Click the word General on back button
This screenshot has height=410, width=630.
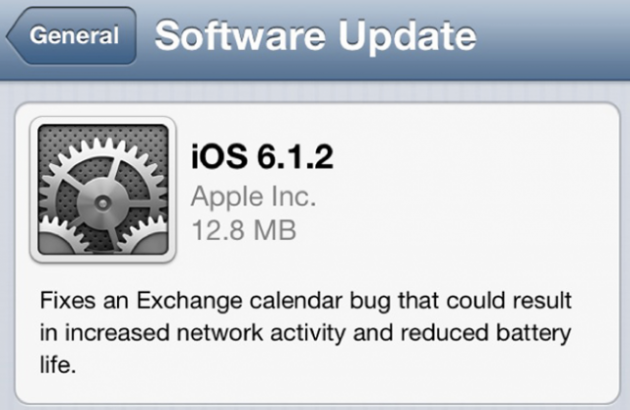pos(74,35)
